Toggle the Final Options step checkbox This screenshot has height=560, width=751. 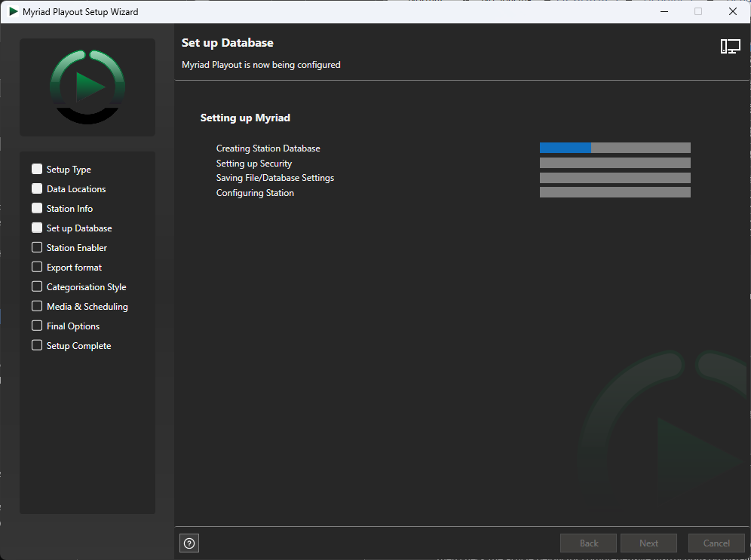point(37,326)
